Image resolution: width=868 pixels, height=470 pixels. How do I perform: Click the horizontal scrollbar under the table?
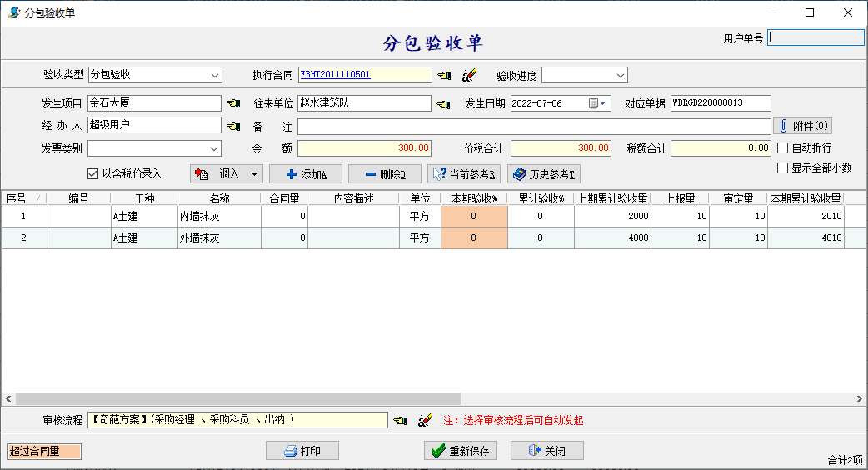tap(250, 399)
